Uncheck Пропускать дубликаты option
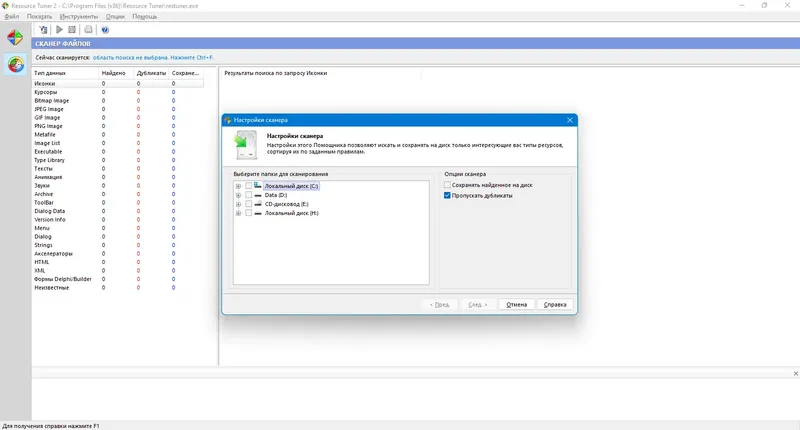800x430 pixels. [x=447, y=195]
